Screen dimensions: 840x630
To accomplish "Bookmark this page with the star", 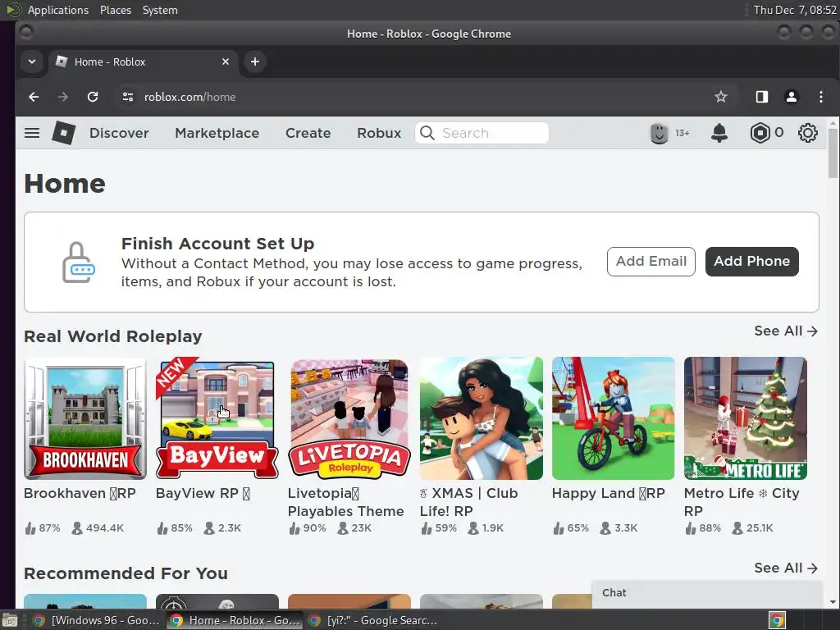I will 720,97.
